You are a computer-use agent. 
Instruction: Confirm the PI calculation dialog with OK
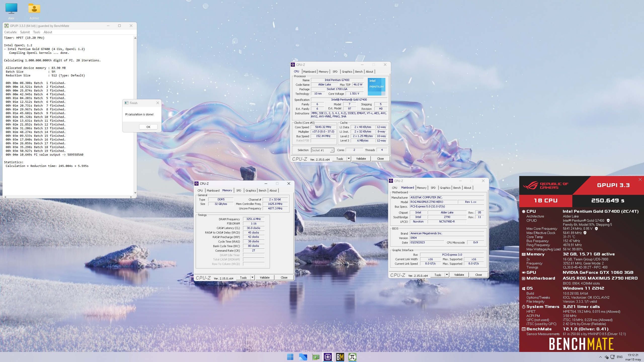pos(148,127)
